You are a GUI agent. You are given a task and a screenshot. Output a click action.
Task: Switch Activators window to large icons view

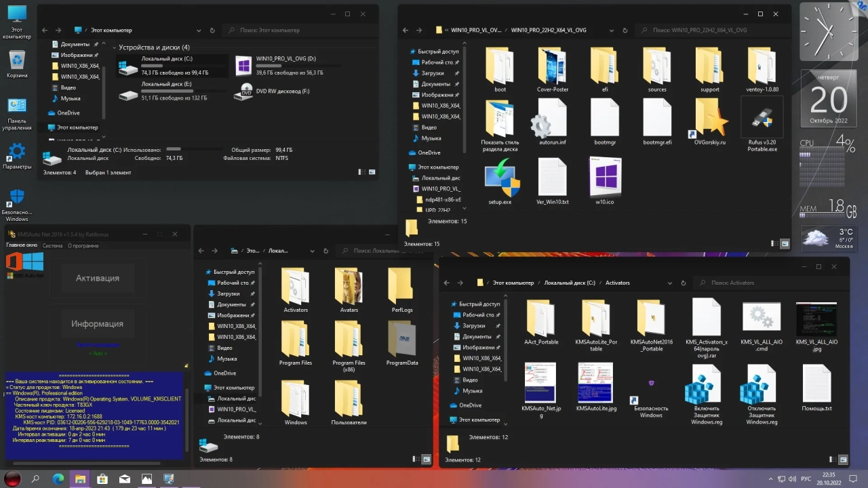(x=842, y=460)
